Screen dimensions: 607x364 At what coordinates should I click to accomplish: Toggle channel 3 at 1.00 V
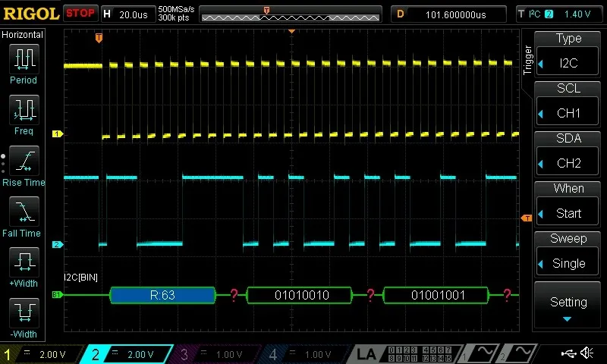(x=220, y=354)
